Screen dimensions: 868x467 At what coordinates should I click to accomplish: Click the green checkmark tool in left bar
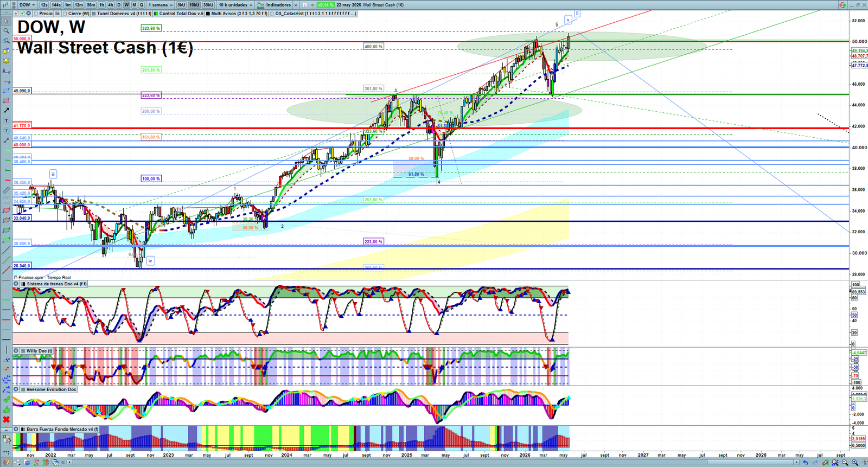[7, 399]
